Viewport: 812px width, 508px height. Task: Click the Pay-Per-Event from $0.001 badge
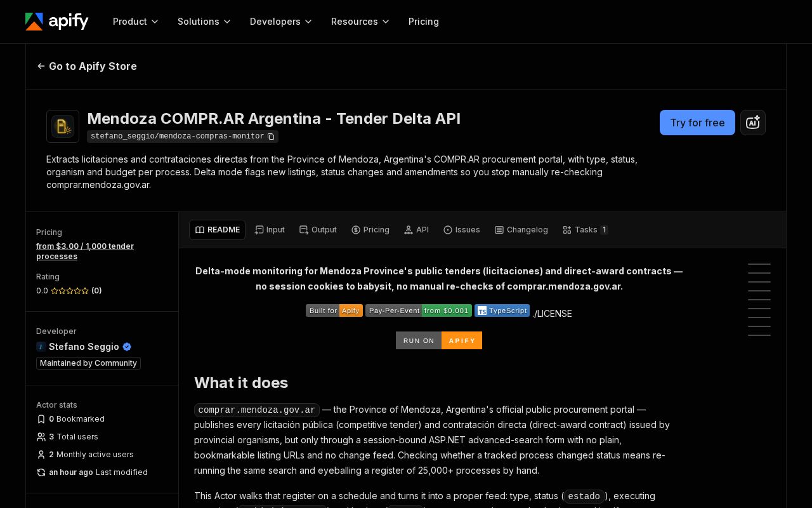419,311
